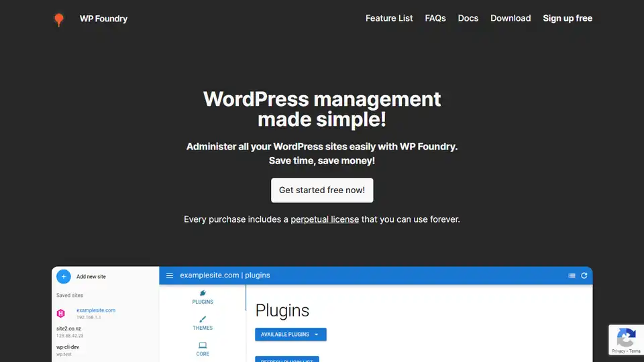Open the hamburger menu in the blue bar
This screenshot has width=644, height=362.
pyautogui.click(x=170, y=276)
